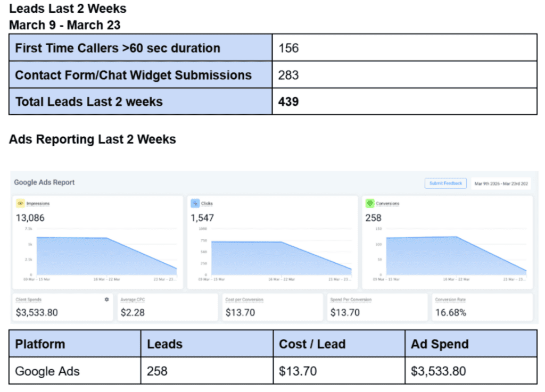This screenshot has height=392, width=545.
Task: Open the Client Spends gear settings
Action: click(x=106, y=299)
